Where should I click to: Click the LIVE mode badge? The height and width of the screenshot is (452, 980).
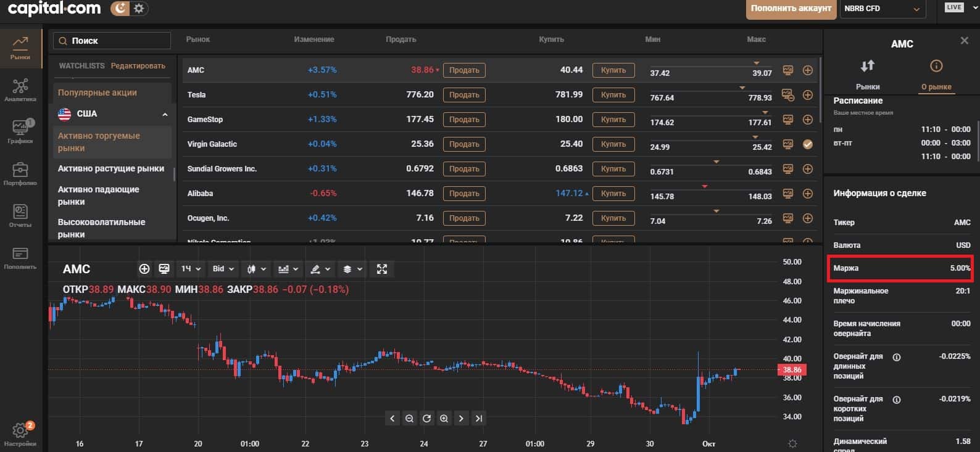(x=954, y=7)
